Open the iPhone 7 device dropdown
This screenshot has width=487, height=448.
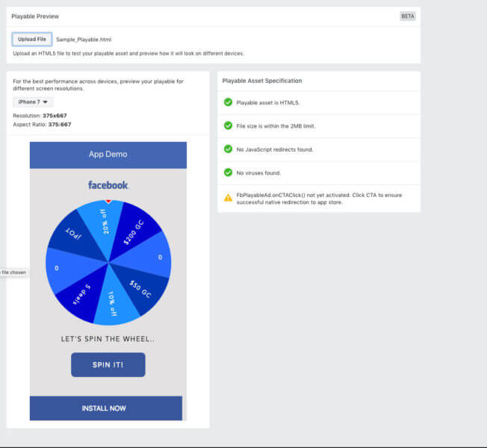pyautogui.click(x=33, y=102)
